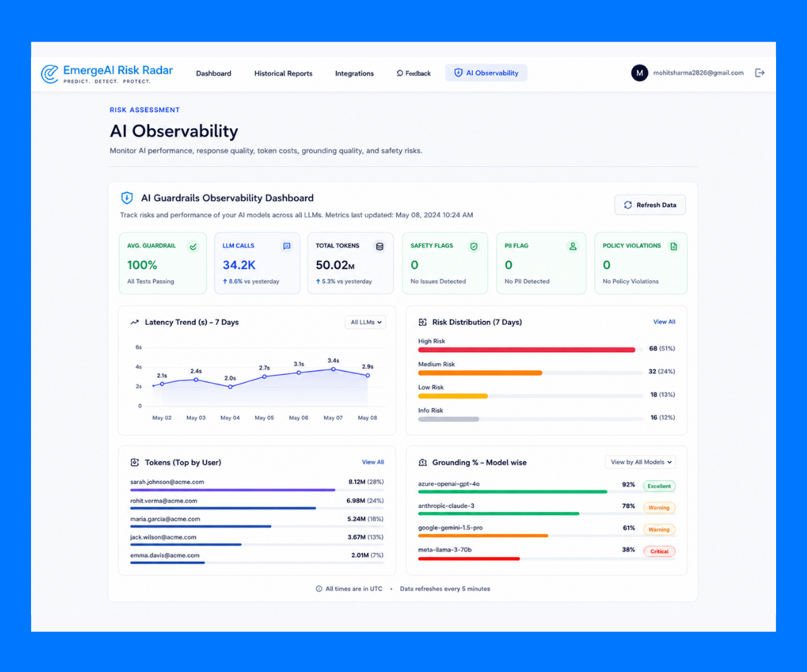Viewport: 807px width, 672px height.
Task: Click the 8.12M (28%) token value
Action: (366, 482)
